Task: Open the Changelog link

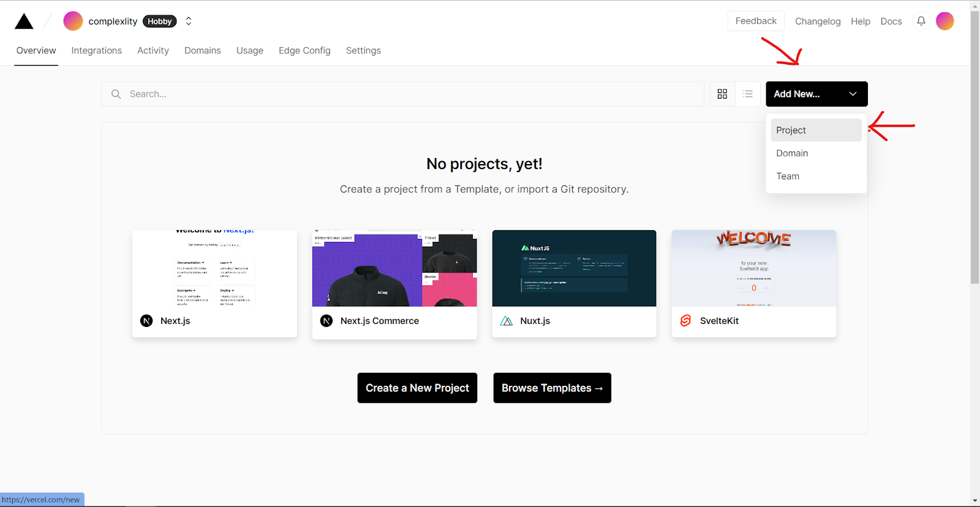Action: tap(818, 21)
